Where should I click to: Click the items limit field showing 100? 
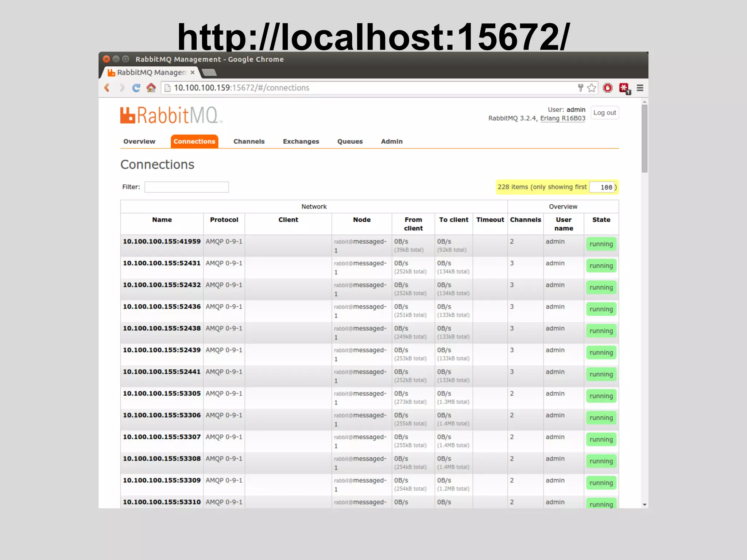(x=602, y=187)
